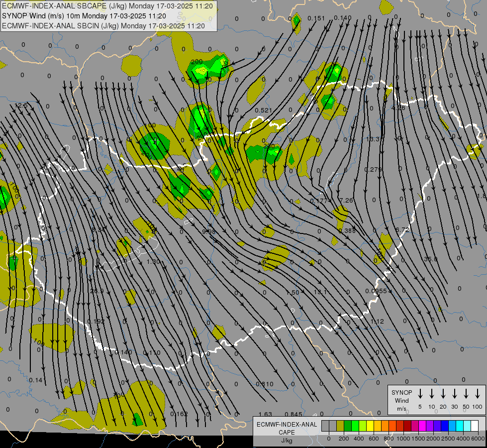Click the map value 12.5
487x448 pixels.
21,106
